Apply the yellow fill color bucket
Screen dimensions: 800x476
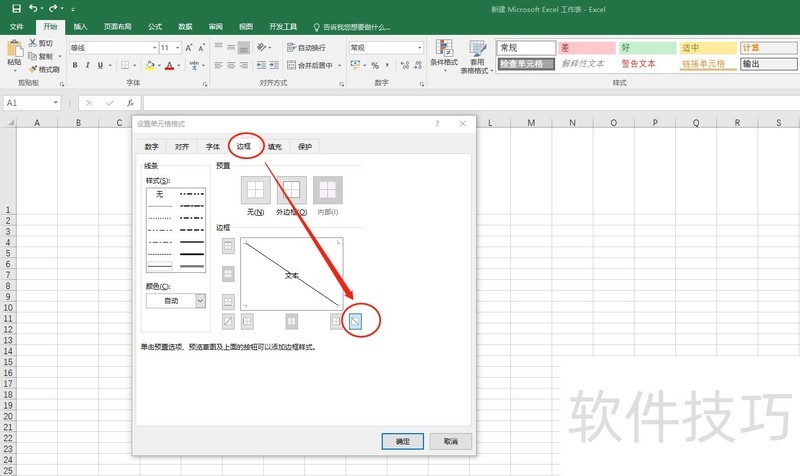click(x=150, y=65)
